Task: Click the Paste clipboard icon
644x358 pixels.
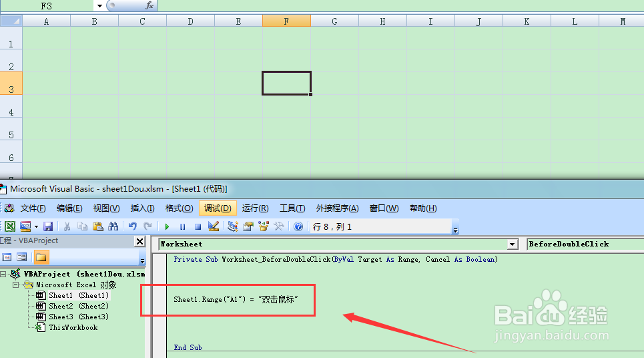Action: click(x=97, y=226)
